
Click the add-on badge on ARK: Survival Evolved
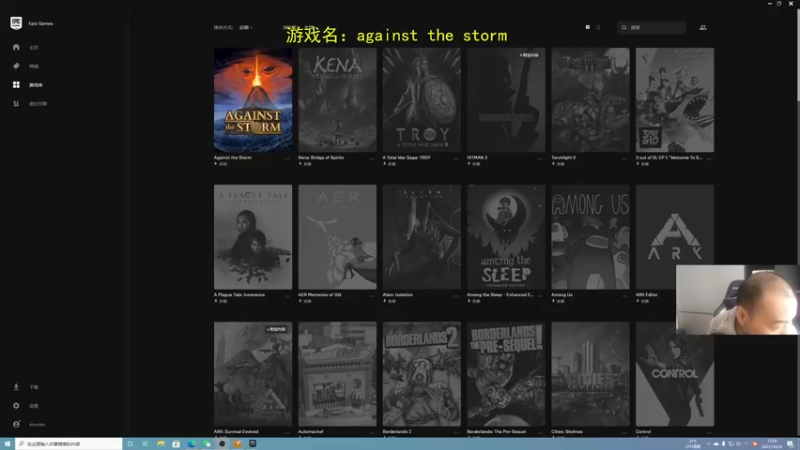click(276, 329)
